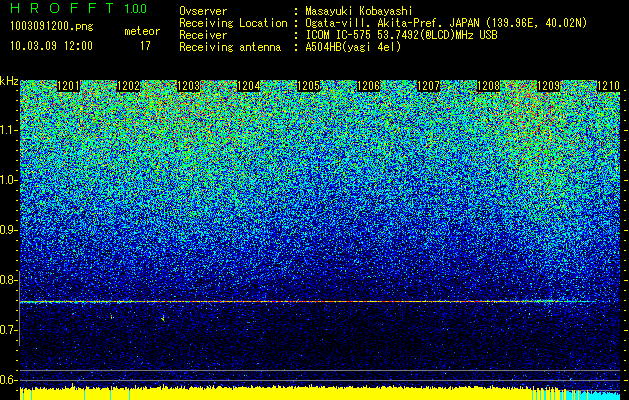Click the 1209 time marker

pos(548,86)
